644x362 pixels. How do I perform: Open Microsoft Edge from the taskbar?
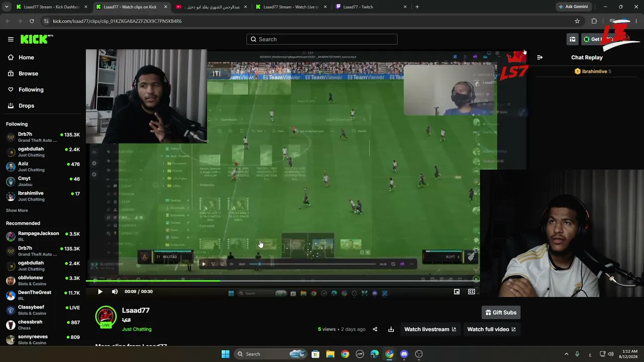(374, 354)
